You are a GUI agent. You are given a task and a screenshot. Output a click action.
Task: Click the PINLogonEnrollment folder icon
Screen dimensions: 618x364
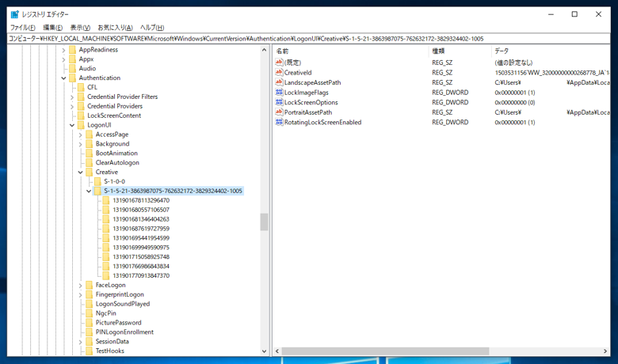pyautogui.click(x=89, y=332)
